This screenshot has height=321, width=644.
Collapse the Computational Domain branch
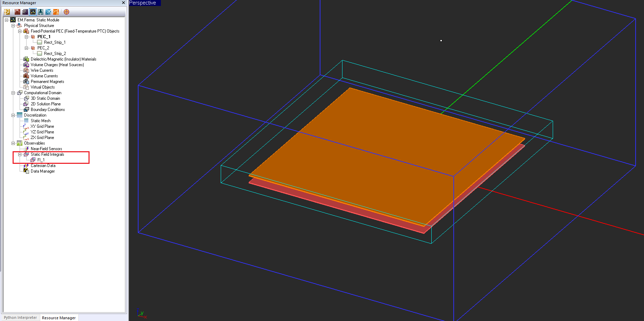(13, 93)
